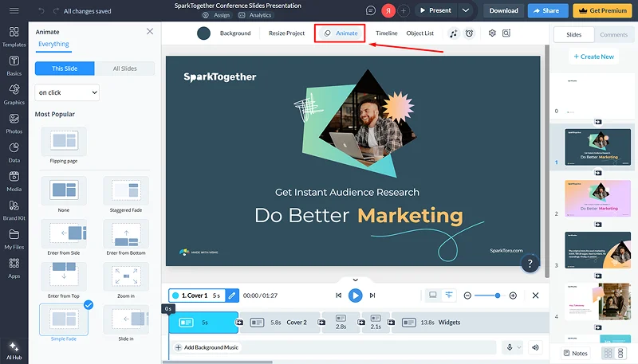The image size is (638, 364).
Task: Open the Brand Kit panel
Action: (14, 210)
